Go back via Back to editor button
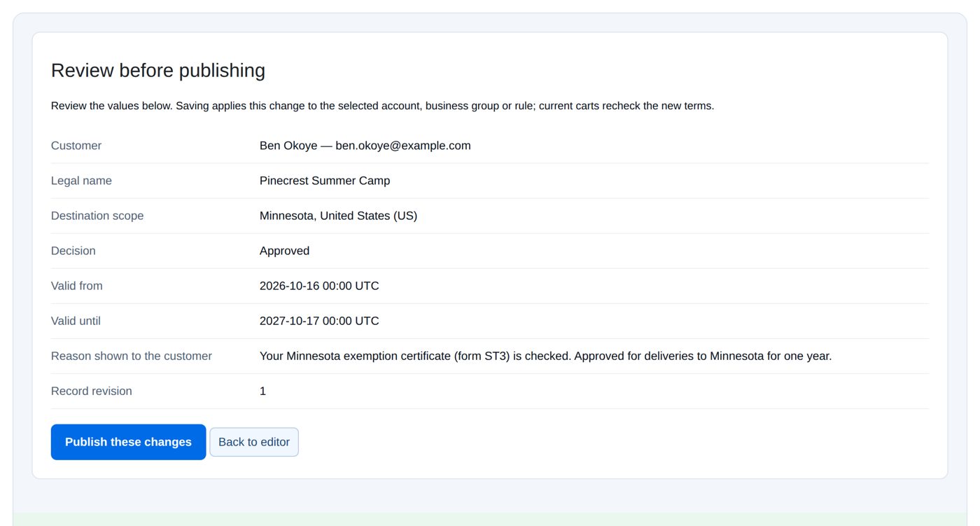This screenshot has width=980, height=526. pyautogui.click(x=254, y=442)
